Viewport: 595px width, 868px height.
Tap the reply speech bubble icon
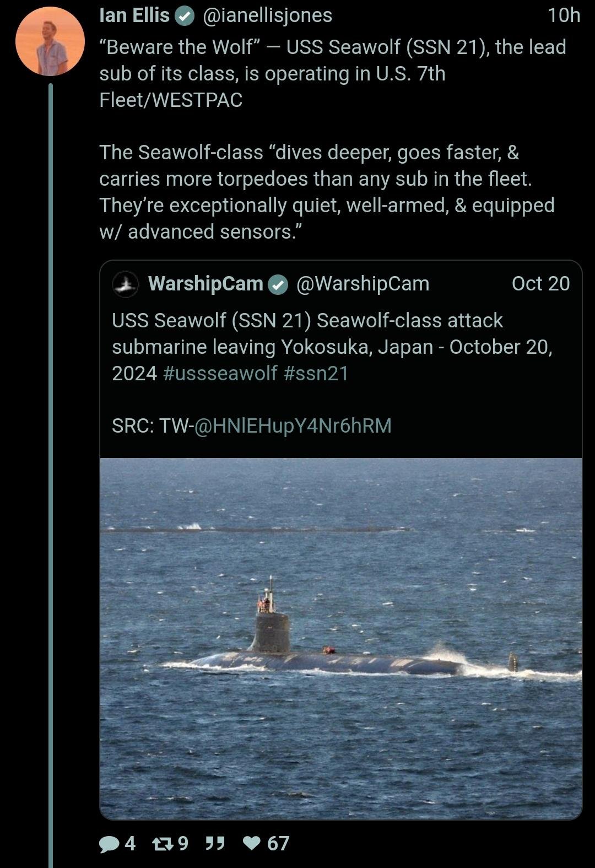coord(109,844)
